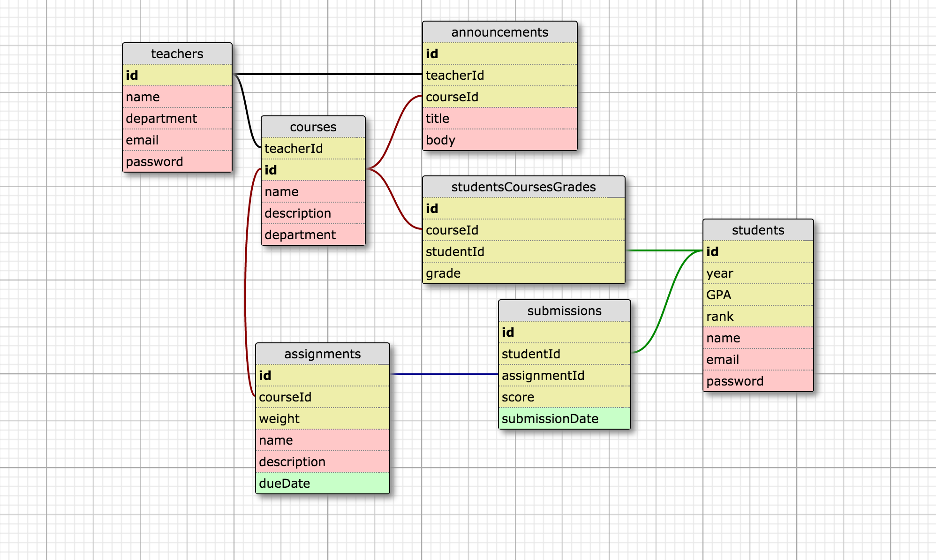Click the blue assignments-submissions relation line
Screen dimensions: 936x560
click(x=444, y=374)
